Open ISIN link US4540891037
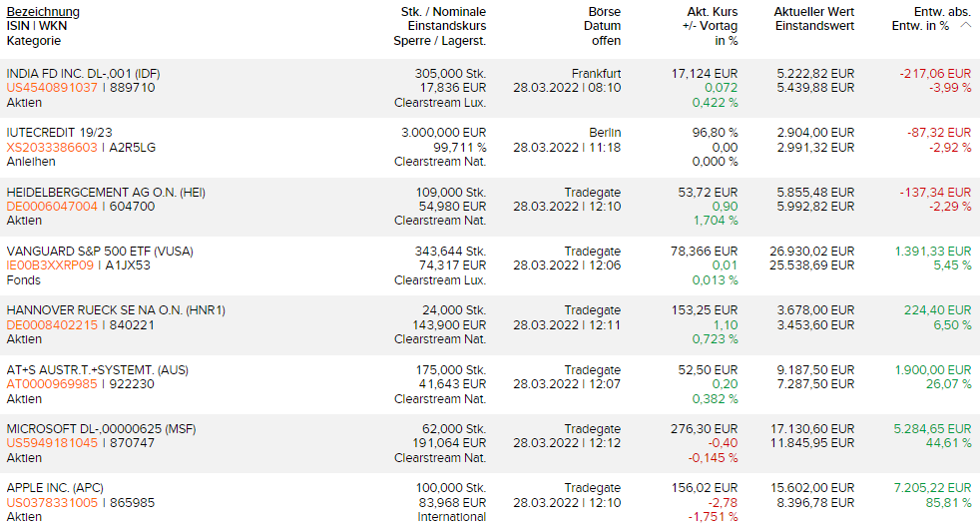This screenshot has height=529, width=980. point(52,88)
